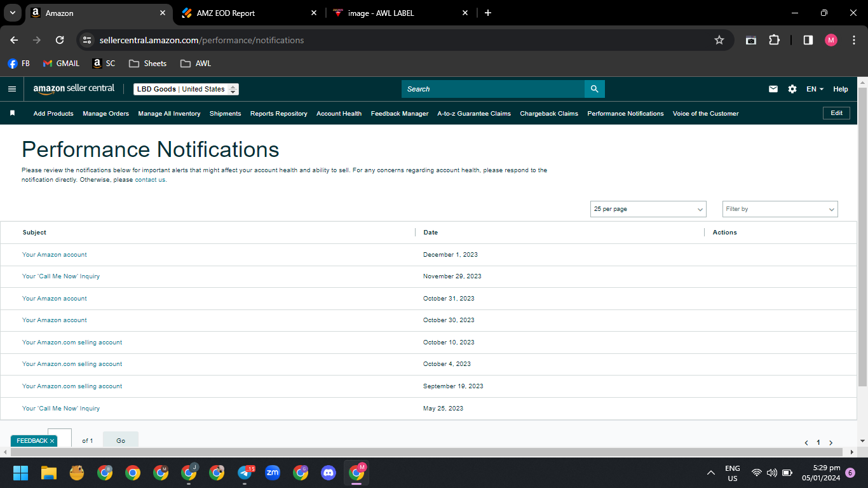Open the Chrome profile avatar M
This screenshot has width=868, height=488.
(831, 40)
